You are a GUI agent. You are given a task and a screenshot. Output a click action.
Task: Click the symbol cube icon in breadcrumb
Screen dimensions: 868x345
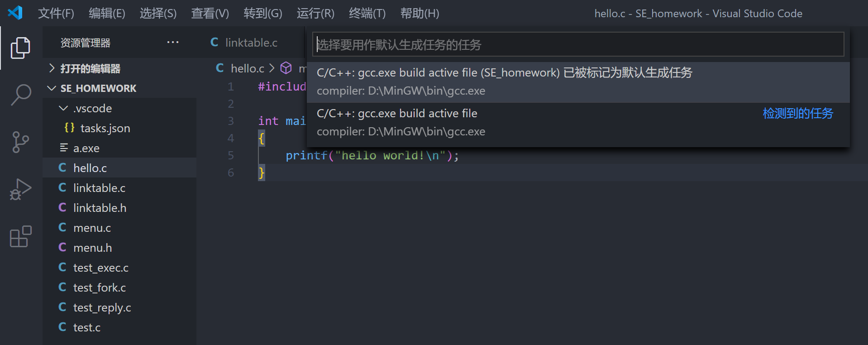[286, 68]
